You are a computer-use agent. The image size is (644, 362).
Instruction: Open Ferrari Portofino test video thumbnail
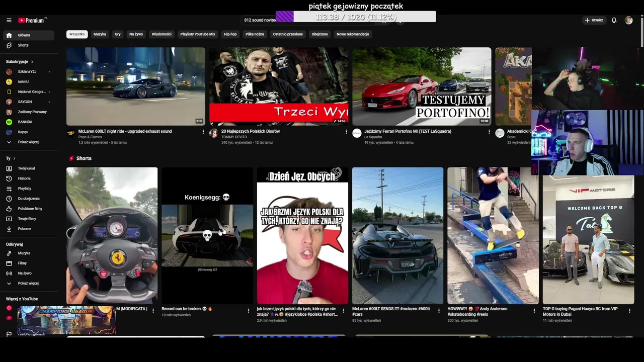coord(422,86)
